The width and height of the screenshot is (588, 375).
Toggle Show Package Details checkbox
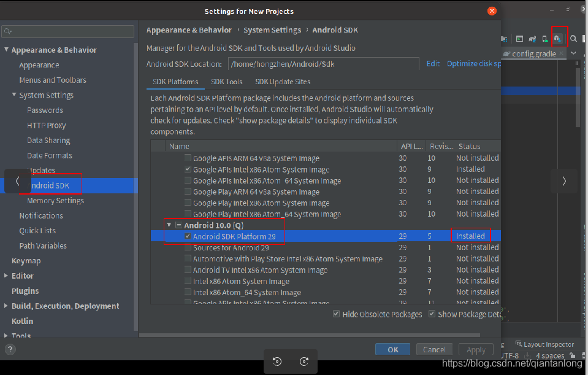point(432,314)
